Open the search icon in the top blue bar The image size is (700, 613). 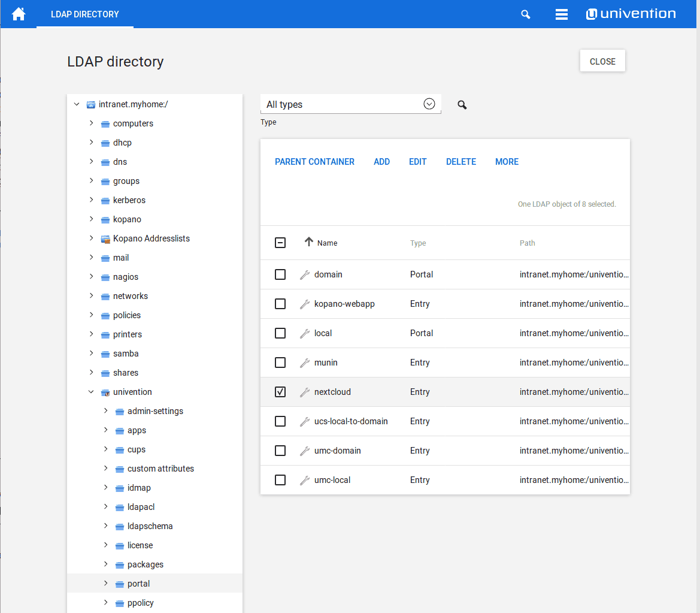pos(525,14)
